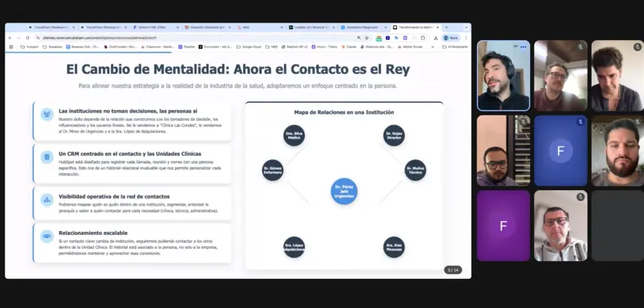Click the people icon on first card

point(47,114)
